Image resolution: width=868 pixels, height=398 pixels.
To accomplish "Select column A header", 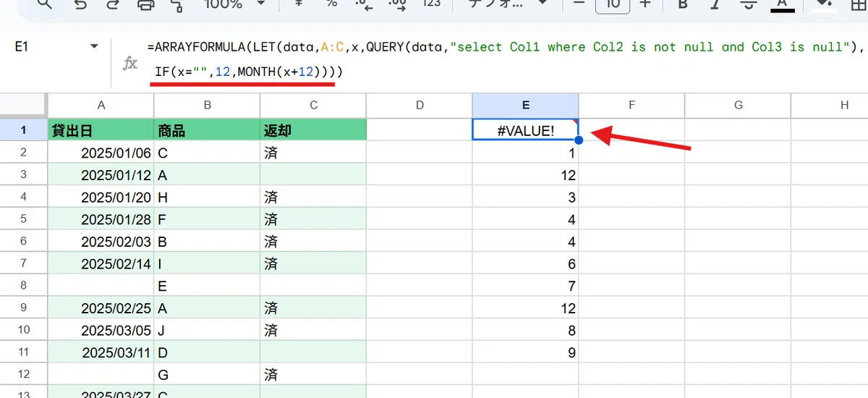I will 101,105.
